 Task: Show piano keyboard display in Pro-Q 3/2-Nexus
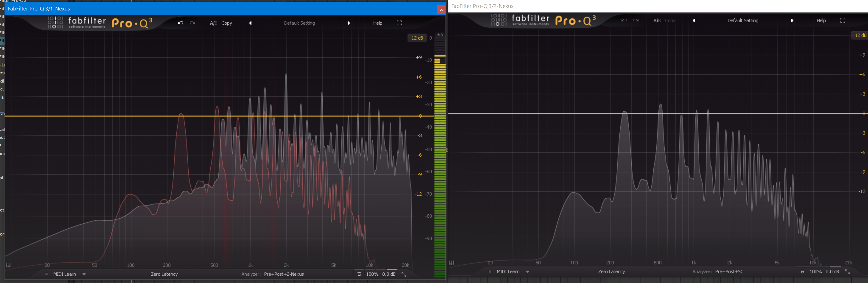[x=452, y=262]
